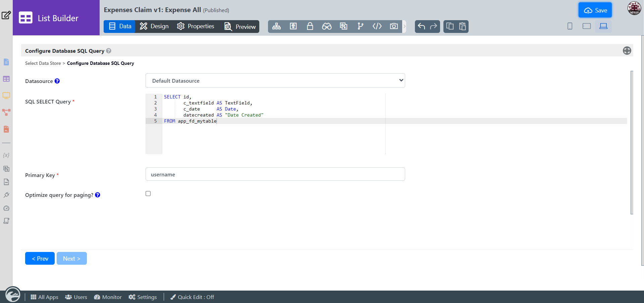Image resolution: width=644 pixels, height=303 pixels.
Task: Select the tablet view icon
Action: click(x=586, y=26)
